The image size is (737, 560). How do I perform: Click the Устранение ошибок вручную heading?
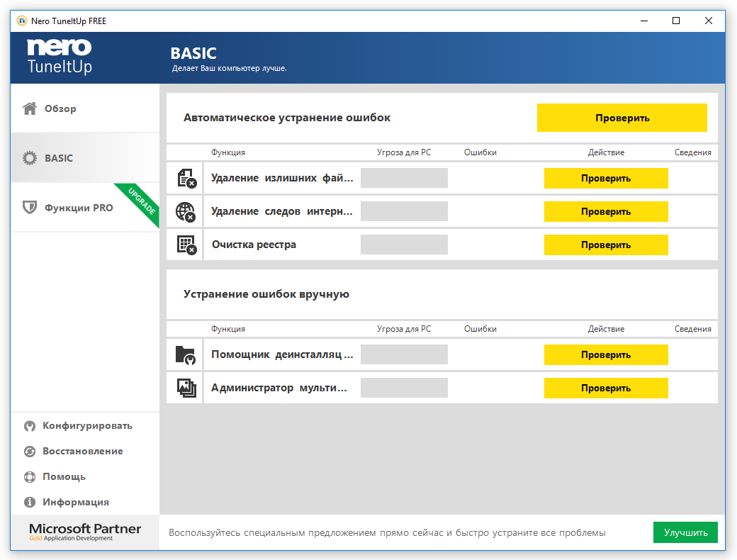tap(266, 294)
